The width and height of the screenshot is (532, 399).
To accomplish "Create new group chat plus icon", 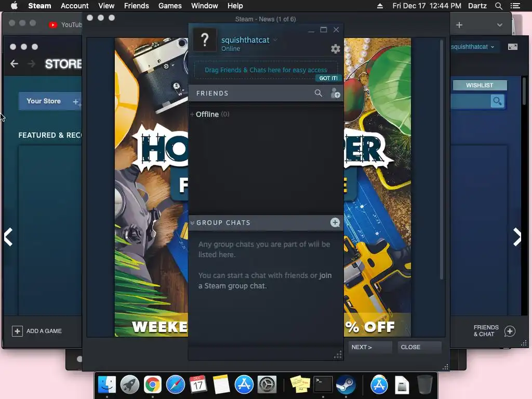I will pyautogui.click(x=335, y=222).
